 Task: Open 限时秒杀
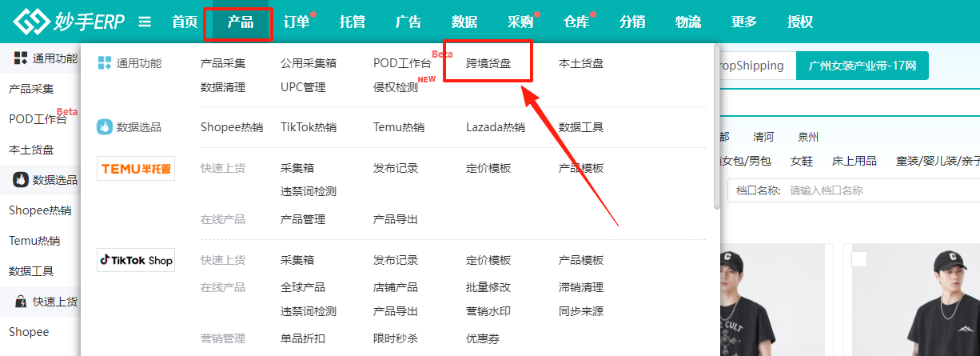point(396,338)
